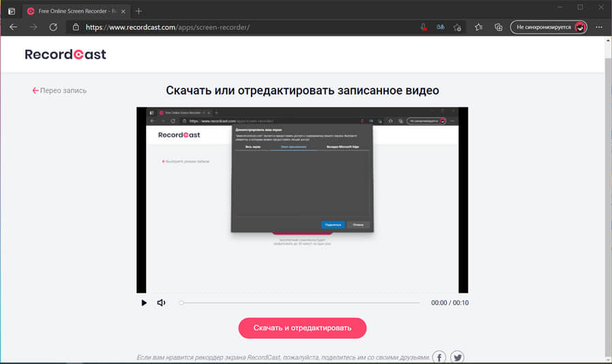Click the browser forward arrow
This screenshot has height=364, width=612.
coord(33,27)
